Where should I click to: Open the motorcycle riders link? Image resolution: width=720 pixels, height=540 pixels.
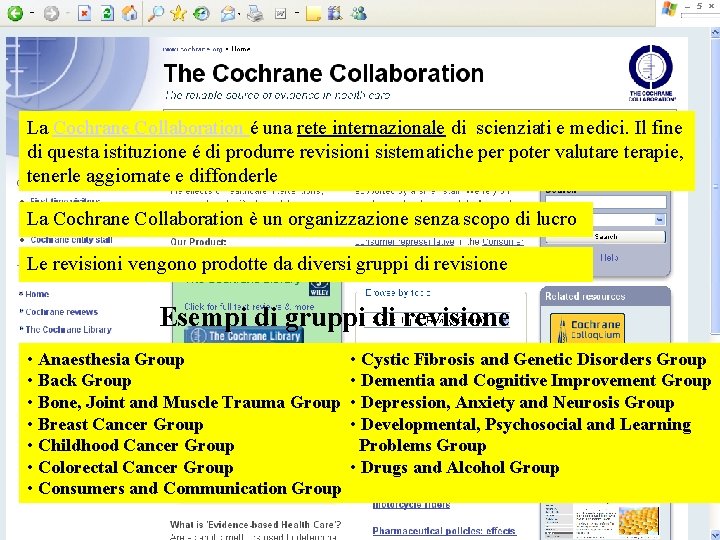pos(411,505)
